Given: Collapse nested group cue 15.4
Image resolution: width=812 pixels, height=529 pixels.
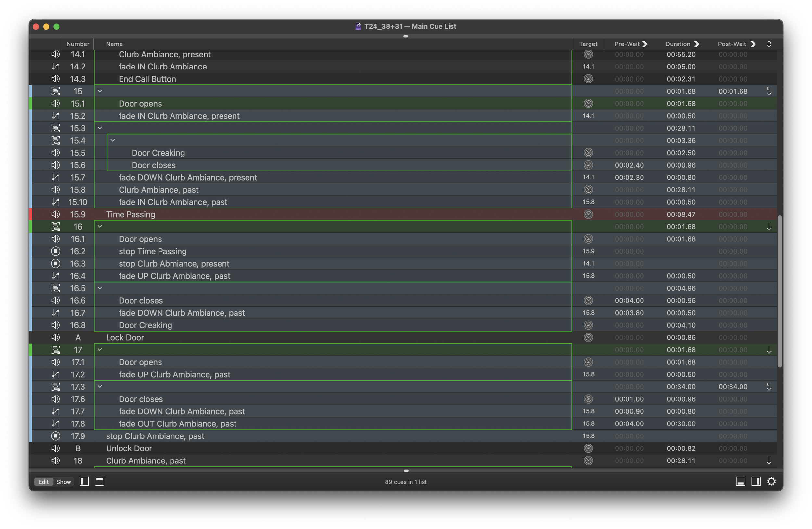Looking at the screenshot, I should click(113, 140).
